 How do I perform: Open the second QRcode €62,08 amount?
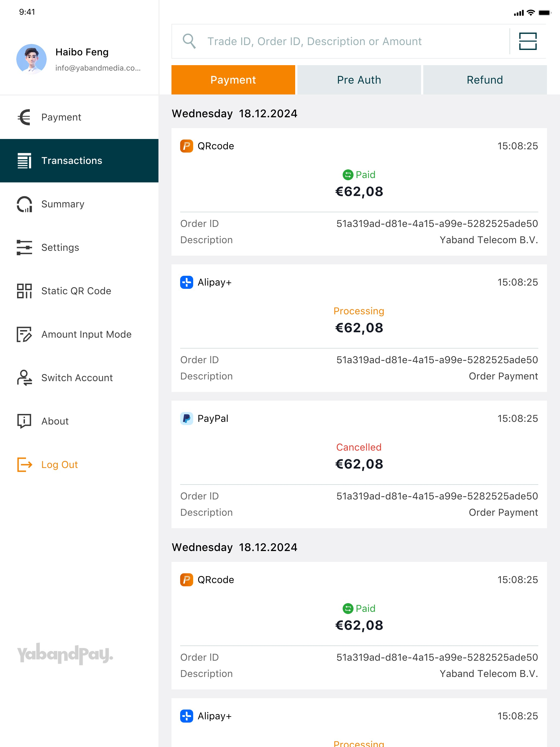(x=359, y=625)
